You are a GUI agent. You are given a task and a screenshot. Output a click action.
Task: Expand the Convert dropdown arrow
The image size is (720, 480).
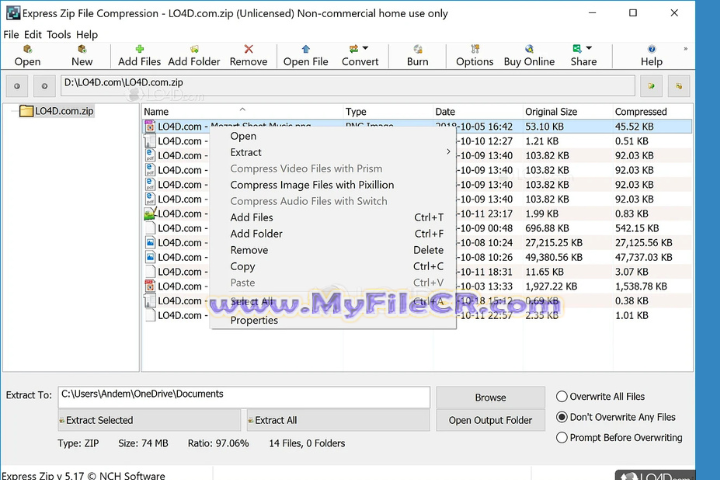(x=366, y=48)
